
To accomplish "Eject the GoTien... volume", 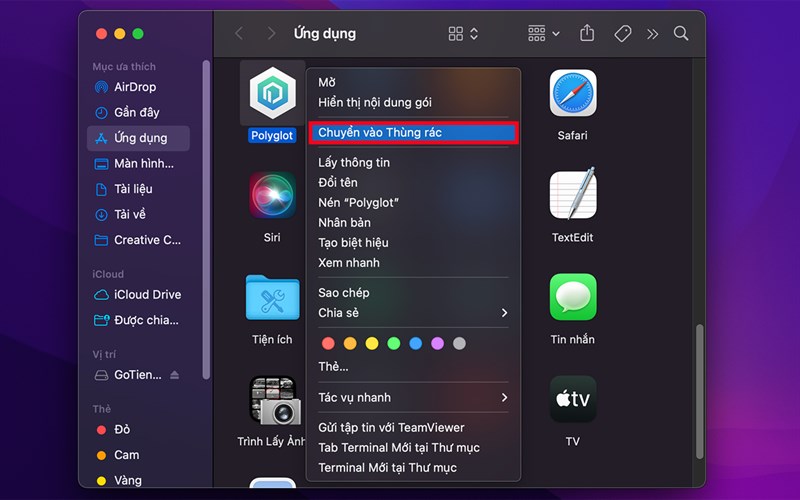I will [x=174, y=375].
